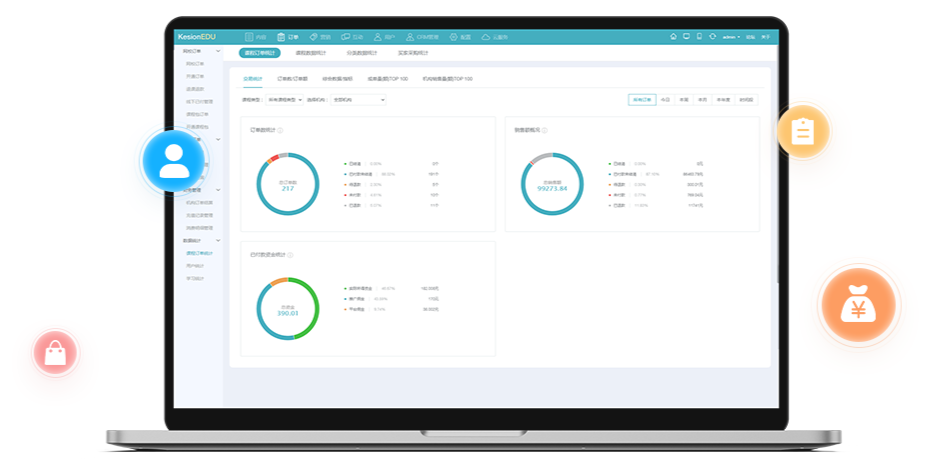Open the 营销 marketing tag icon
The image size is (931, 460).
point(314,37)
